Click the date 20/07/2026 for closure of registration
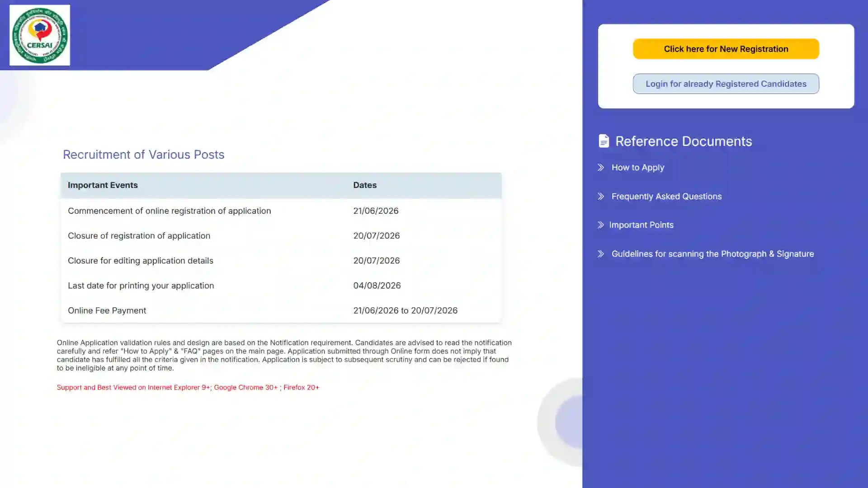The width and height of the screenshot is (868, 488). (x=376, y=236)
